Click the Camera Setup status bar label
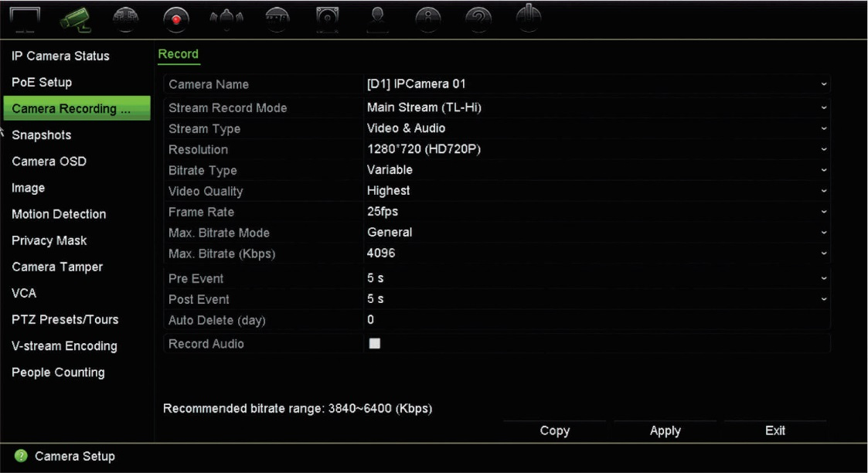Image resolution: width=868 pixels, height=473 pixels. (x=75, y=457)
